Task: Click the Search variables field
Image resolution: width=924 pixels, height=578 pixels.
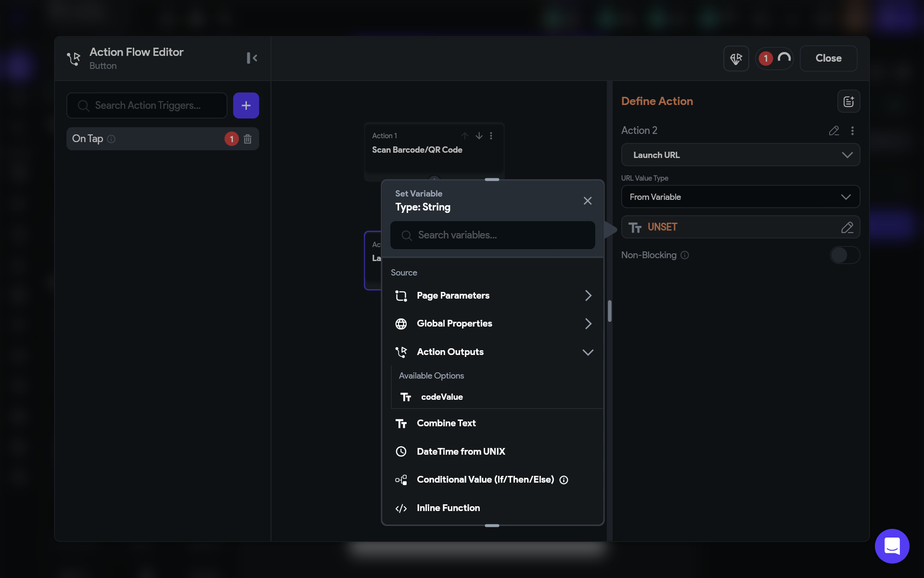Action: click(x=493, y=235)
